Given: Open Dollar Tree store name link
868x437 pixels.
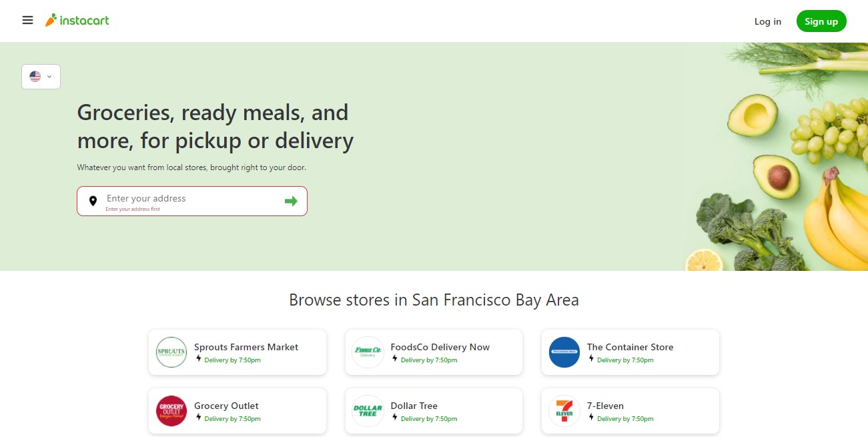Looking at the screenshot, I should click(x=414, y=406).
